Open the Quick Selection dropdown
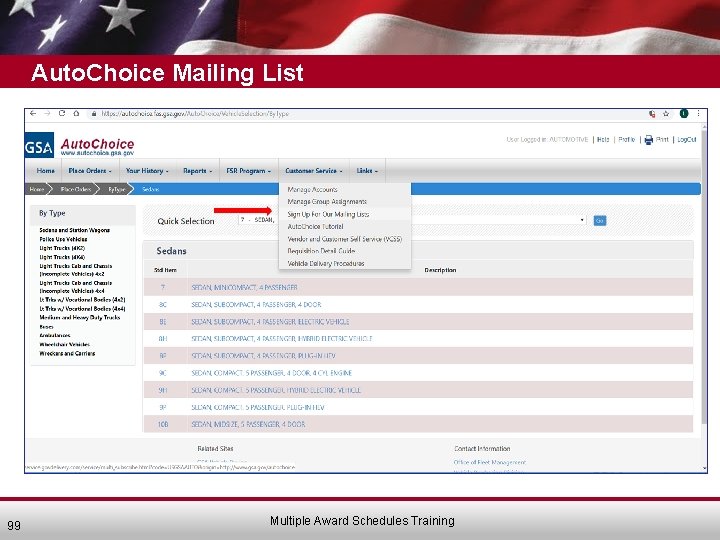 pyautogui.click(x=412, y=220)
